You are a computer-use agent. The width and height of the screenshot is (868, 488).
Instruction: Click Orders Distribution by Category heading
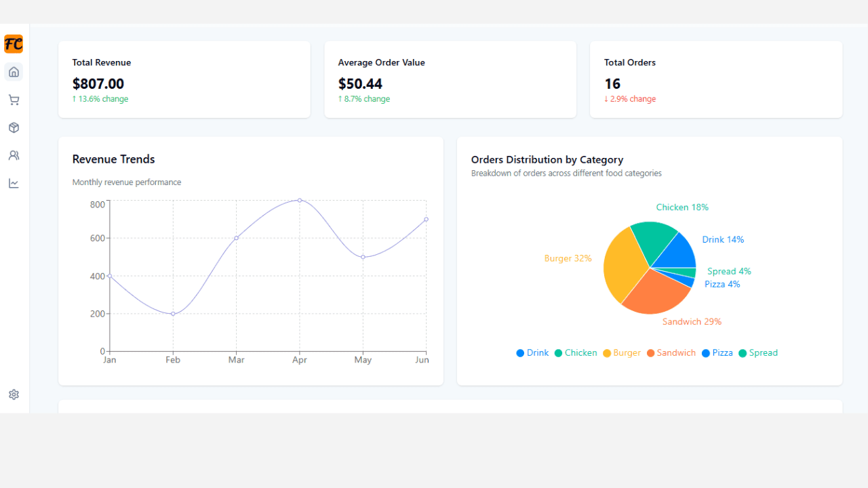(547, 160)
